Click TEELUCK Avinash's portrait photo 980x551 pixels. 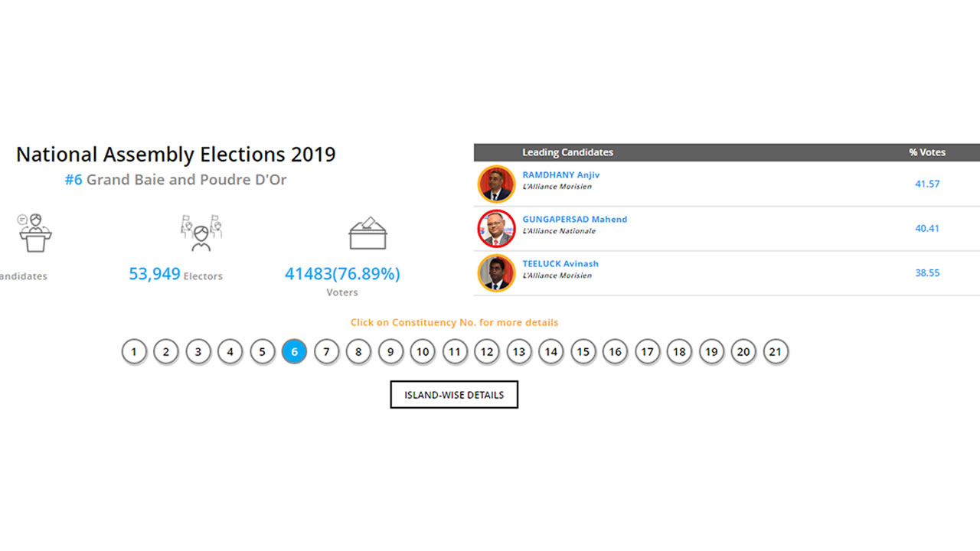[x=496, y=272]
